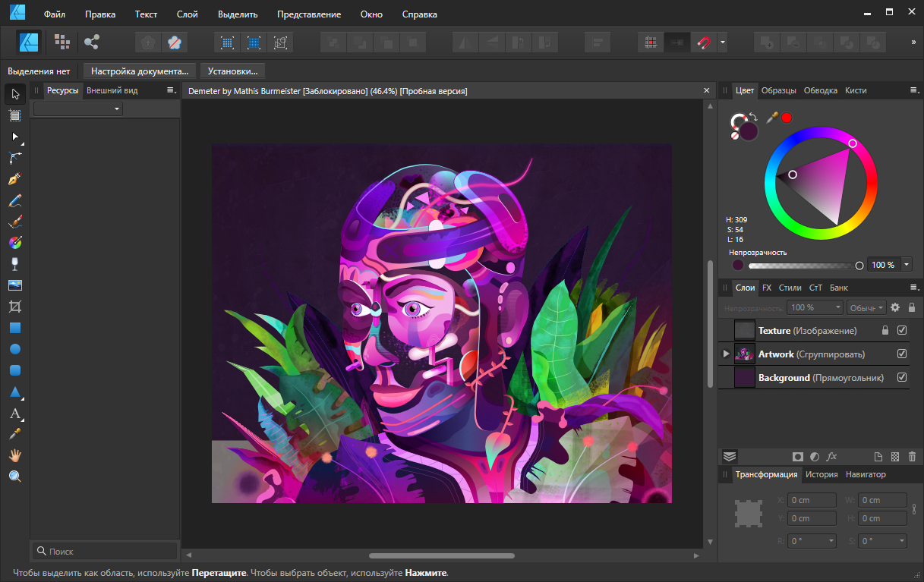Add mask layer icon in Layers panel

[x=797, y=457]
